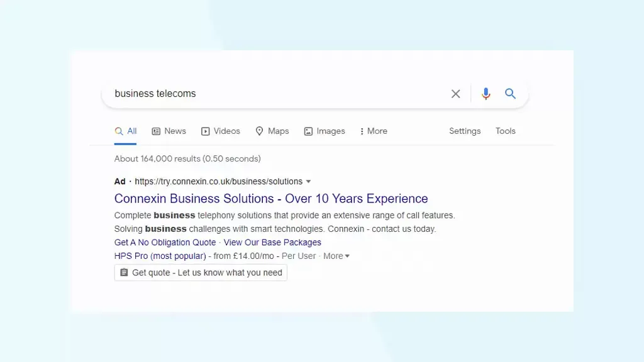The width and height of the screenshot is (644, 362).
Task: Start voice search with microphone icon
Action: (486, 94)
